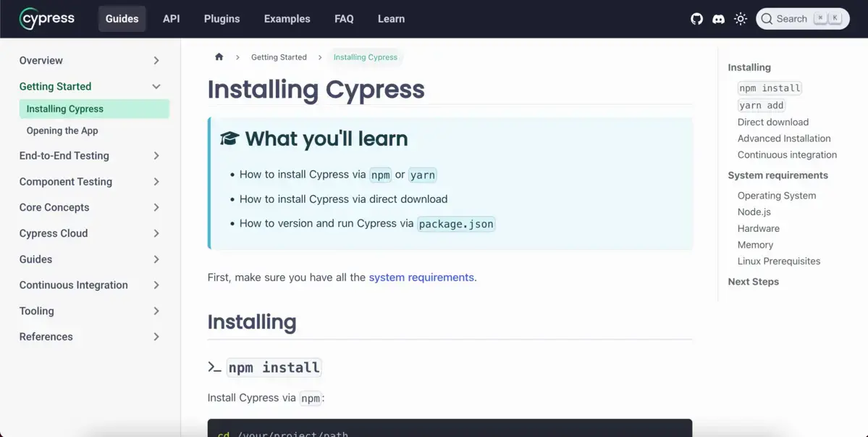This screenshot has width=868, height=437.
Task: Click Getting Started breadcrumb link
Action: click(279, 57)
